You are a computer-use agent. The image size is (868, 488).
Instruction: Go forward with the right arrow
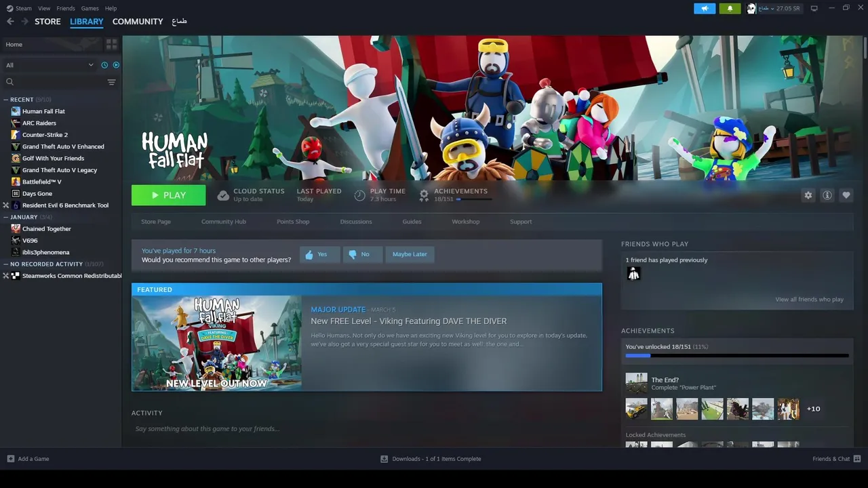(x=24, y=22)
